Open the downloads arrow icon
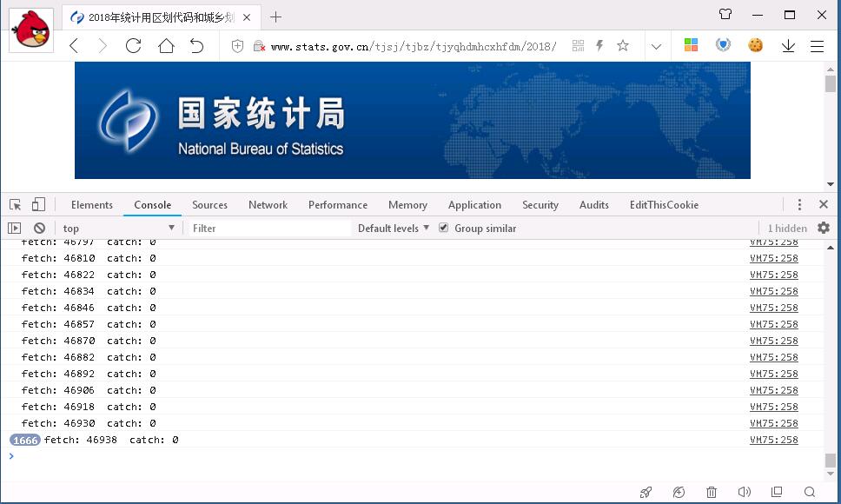 [788, 46]
